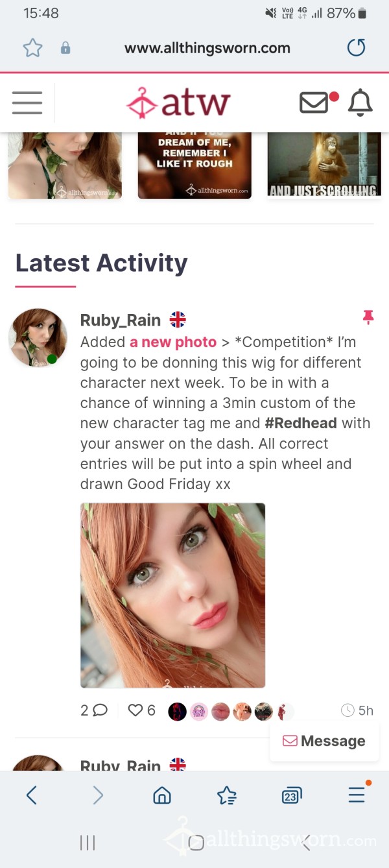Viewport: 389px width, 868px height.
Task: Open browser tabs switcher showing 23
Action: tap(292, 795)
